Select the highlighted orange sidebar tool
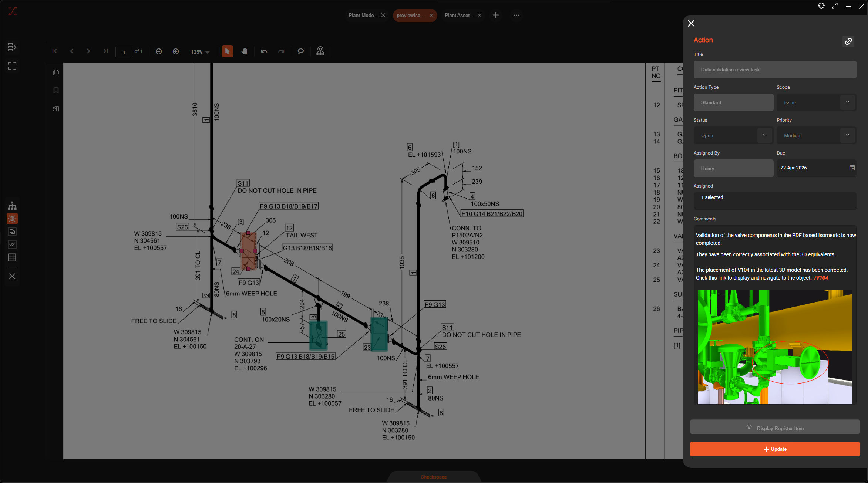This screenshot has width=868, height=483. click(x=12, y=219)
